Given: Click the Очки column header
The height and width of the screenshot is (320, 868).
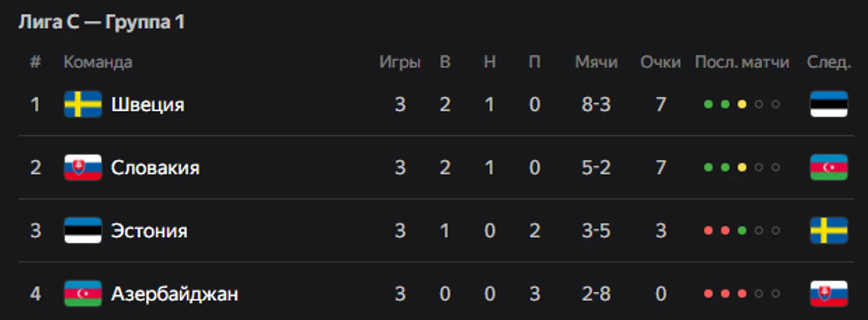Looking at the screenshot, I should 661,62.
